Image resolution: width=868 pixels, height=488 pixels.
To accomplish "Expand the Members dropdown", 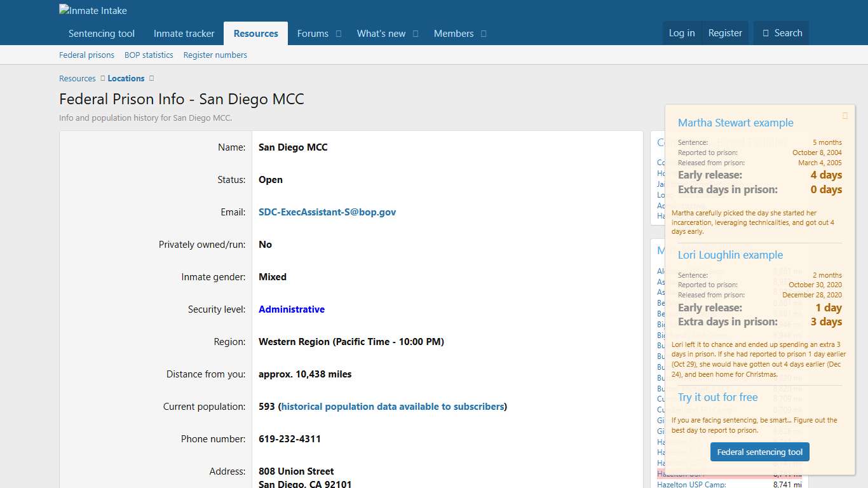I will (483, 33).
